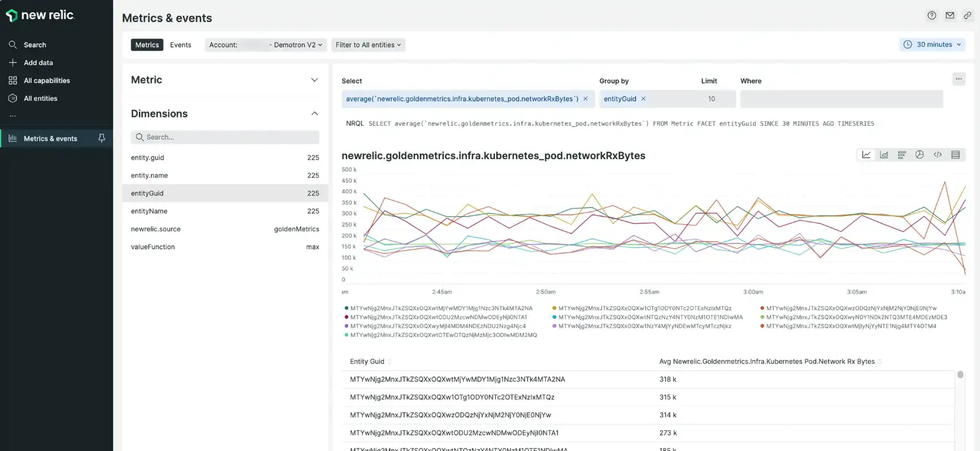
Task: Remove the average() select clause
Action: point(585,99)
